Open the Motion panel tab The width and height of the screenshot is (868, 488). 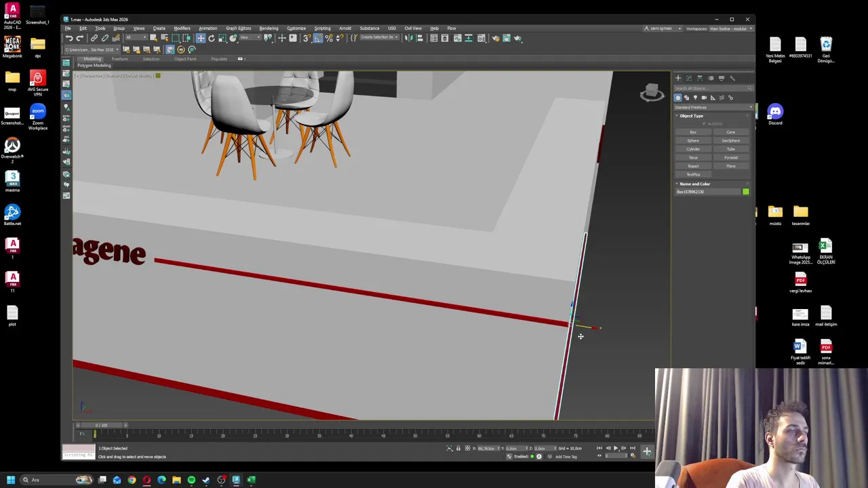pos(711,78)
